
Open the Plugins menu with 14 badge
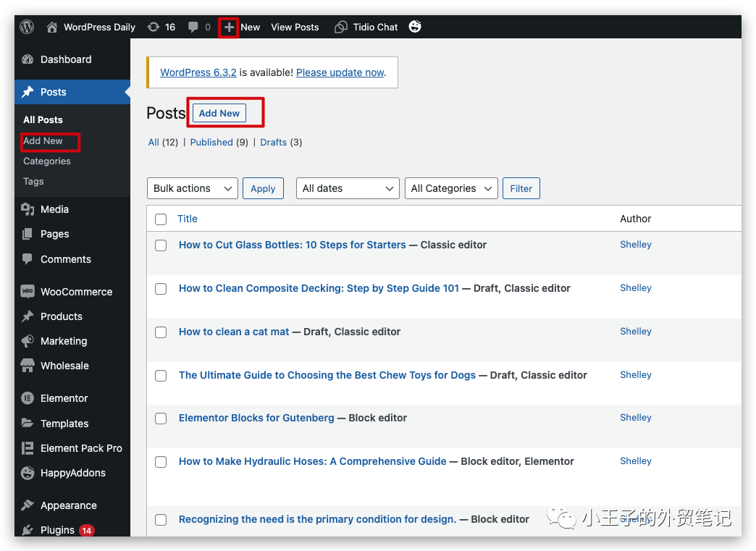tap(72, 530)
